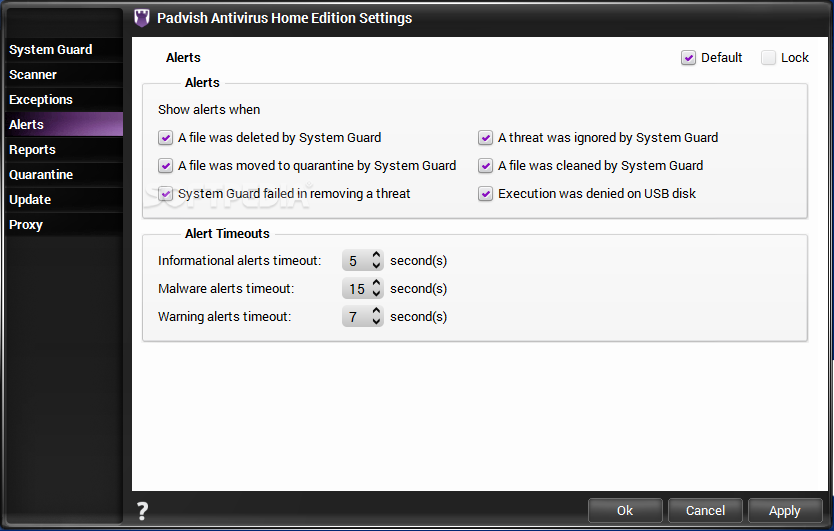Image resolution: width=834 pixels, height=531 pixels.
Task: Increase Warning alerts timeout with up arrow
Action: point(376,311)
